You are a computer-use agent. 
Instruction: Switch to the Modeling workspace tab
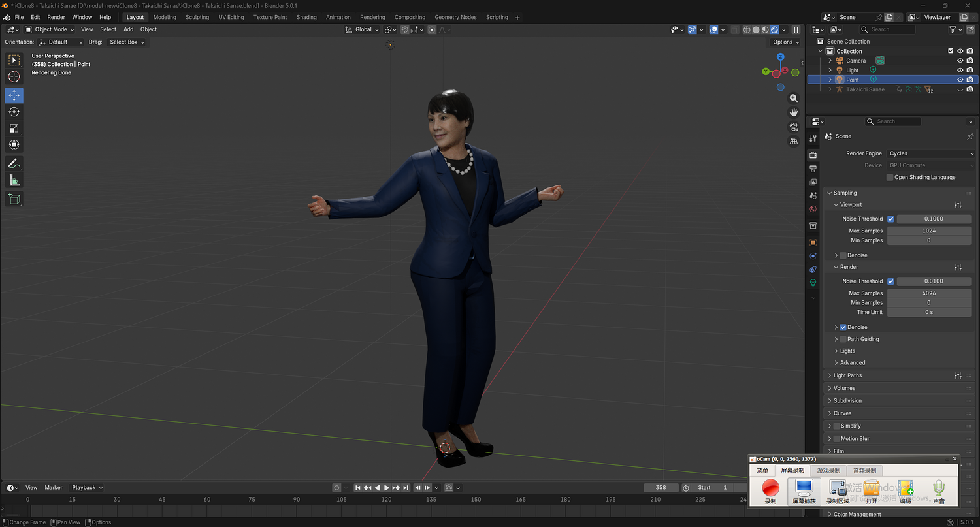click(165, 17)
